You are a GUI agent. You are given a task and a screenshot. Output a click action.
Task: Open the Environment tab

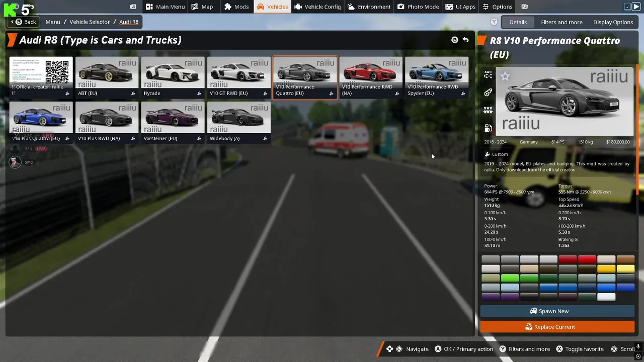click(369, 7)
